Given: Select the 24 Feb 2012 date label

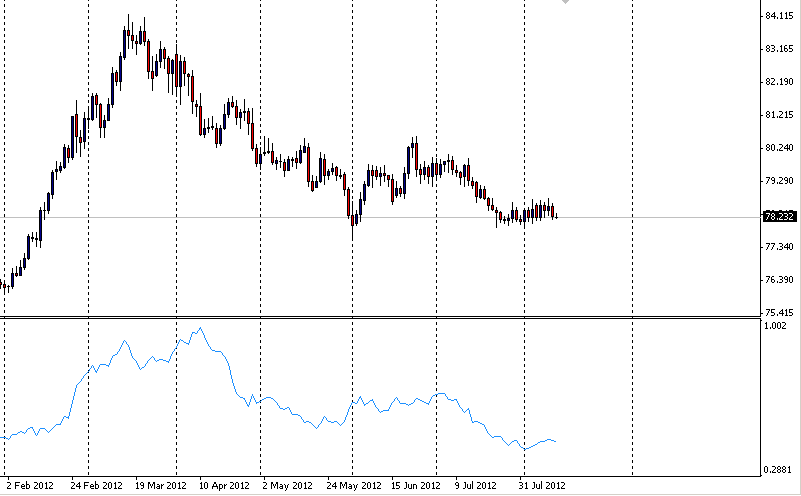Looking at the screenshot, I should 97,485.
